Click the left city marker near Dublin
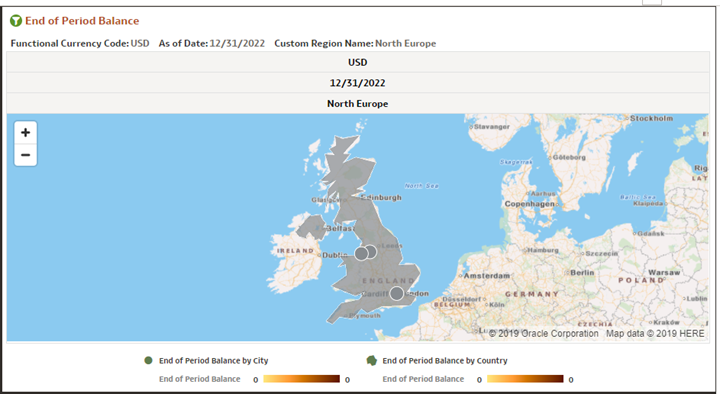The height and width of the screenshot is (394, 720). pyautogui.click(x=361, y=253)
